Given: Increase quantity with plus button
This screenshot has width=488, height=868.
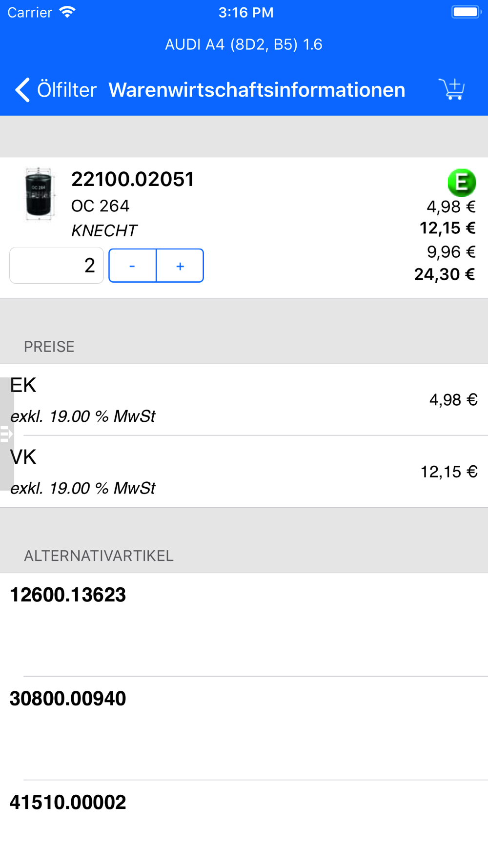Looking at the screenshot, I should tap(180, 266).
